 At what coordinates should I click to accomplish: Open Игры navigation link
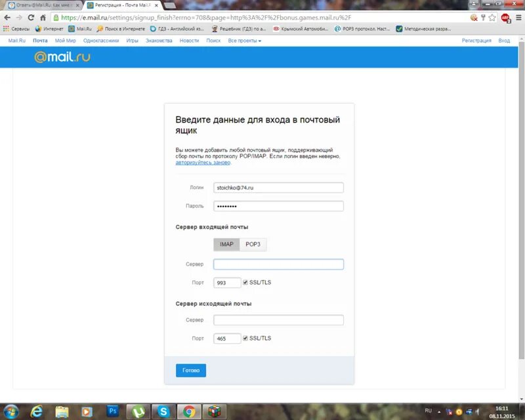click(x=133, y=41)
